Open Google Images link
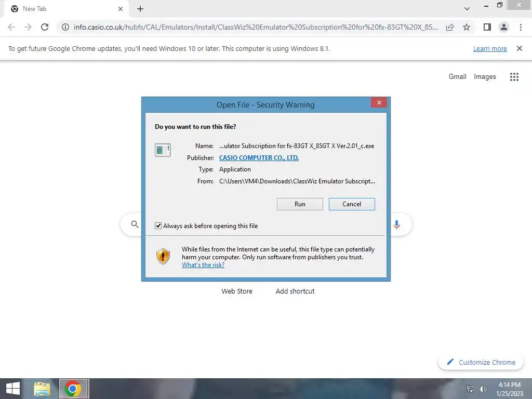Viewport: 532px width, 399px height. click(x=485, y=77)
